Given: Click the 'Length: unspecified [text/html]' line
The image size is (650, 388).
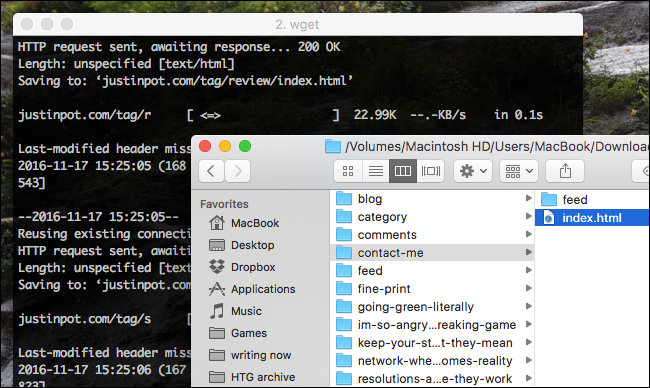Looking at the screenshot, I should 126,64.
